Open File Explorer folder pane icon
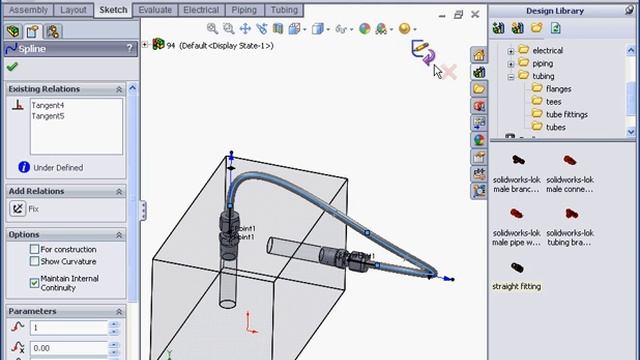Screen dimensions: 640x360 [x=479, y=89]
